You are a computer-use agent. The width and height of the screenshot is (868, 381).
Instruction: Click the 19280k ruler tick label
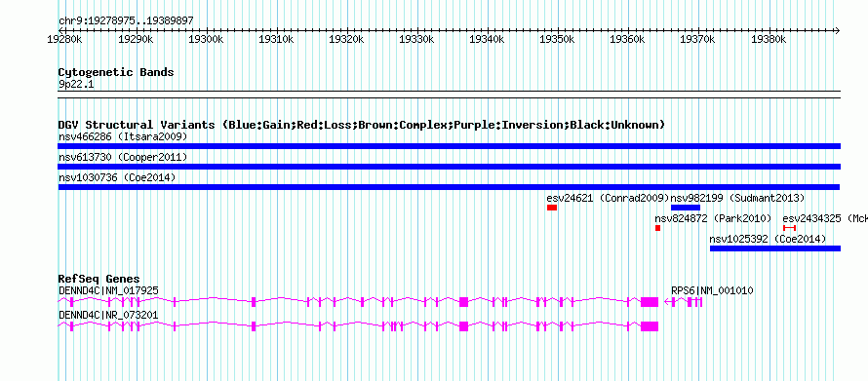64,40
